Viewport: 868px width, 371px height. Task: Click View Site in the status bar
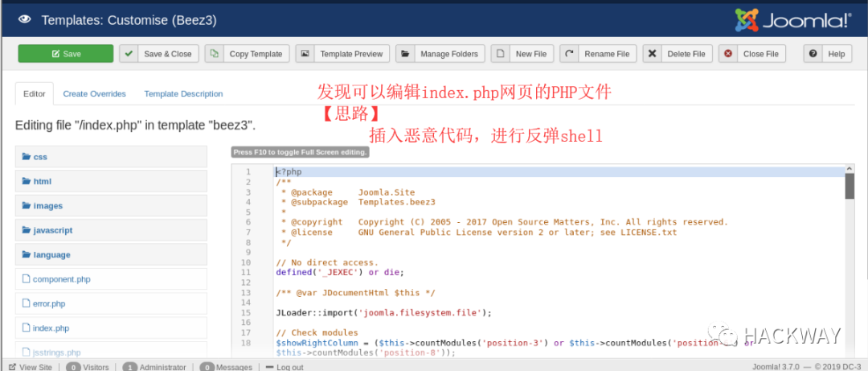pos(35,367)
